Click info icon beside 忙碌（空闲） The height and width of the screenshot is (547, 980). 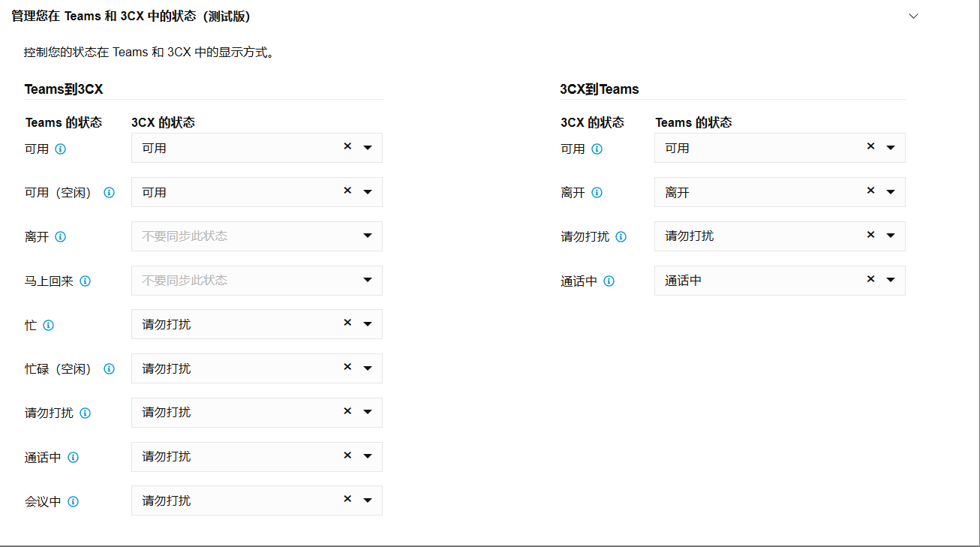[109, 369]
